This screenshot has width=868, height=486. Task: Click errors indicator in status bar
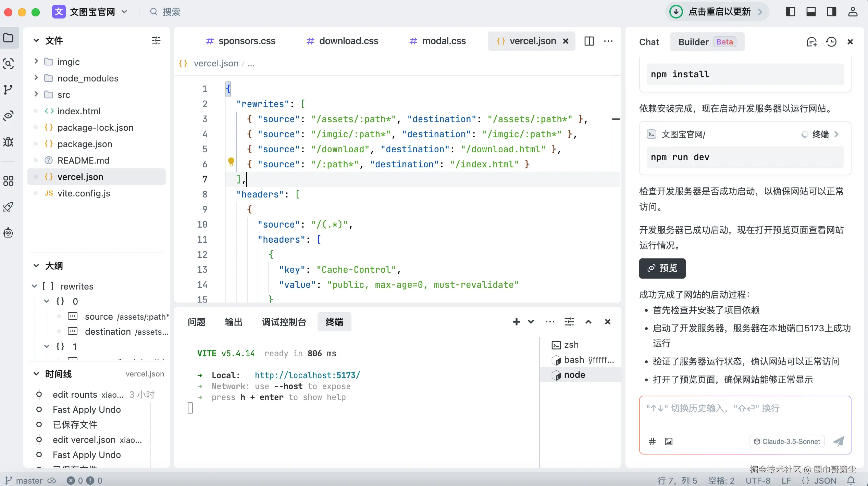click(x=85, y=481)
